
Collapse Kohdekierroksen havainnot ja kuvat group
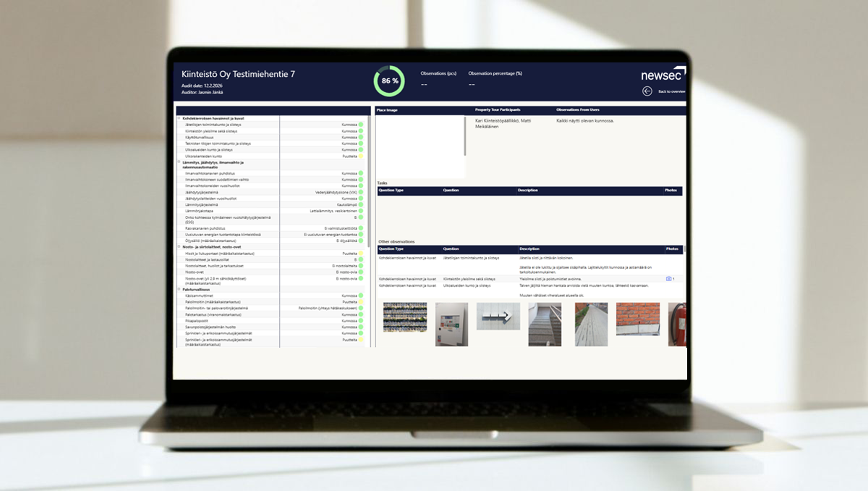(179, 118)
